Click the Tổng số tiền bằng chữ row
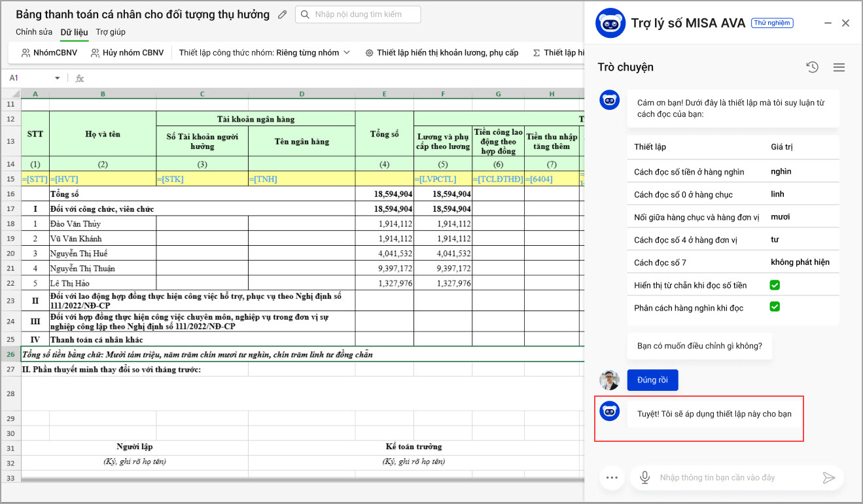Screen dimensions: 863x504 click(x=302, y=354)
